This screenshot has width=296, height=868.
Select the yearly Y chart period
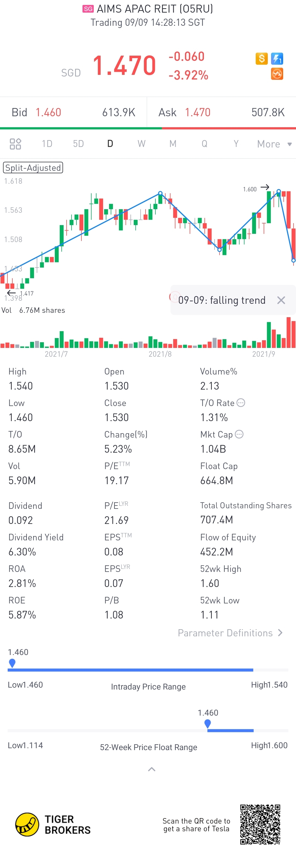pyautogui.click(x=236, y=144)
